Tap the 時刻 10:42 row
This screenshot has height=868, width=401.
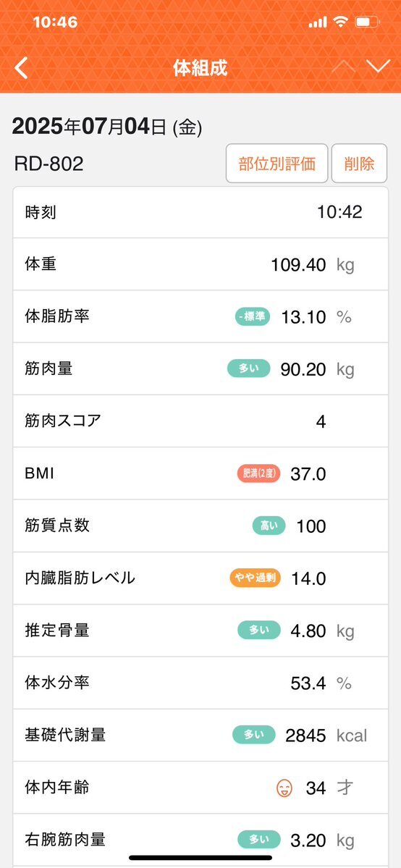click(200, 213)
